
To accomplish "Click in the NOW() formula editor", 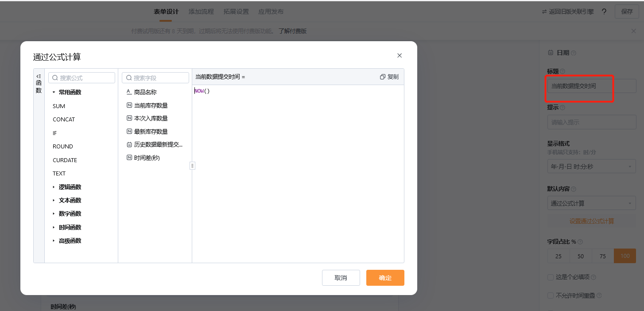I will [x=298, y=174].
